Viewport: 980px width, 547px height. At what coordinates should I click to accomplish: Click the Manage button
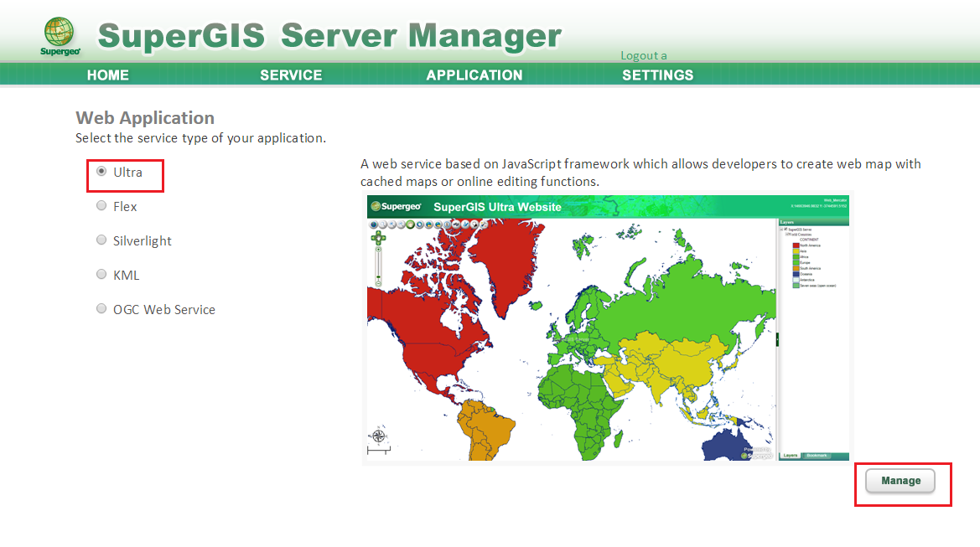[x=900, y=481]
